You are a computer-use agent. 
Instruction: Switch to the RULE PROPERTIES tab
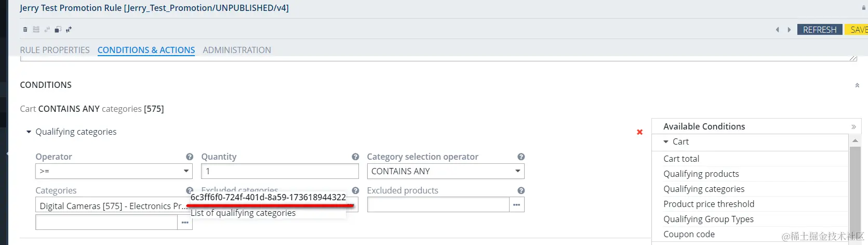[x=55, y=50]
